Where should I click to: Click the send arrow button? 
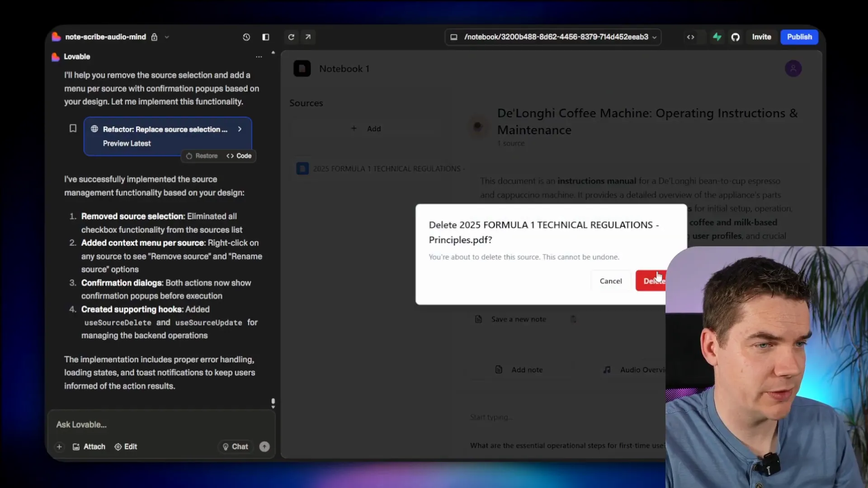point(264,447)
